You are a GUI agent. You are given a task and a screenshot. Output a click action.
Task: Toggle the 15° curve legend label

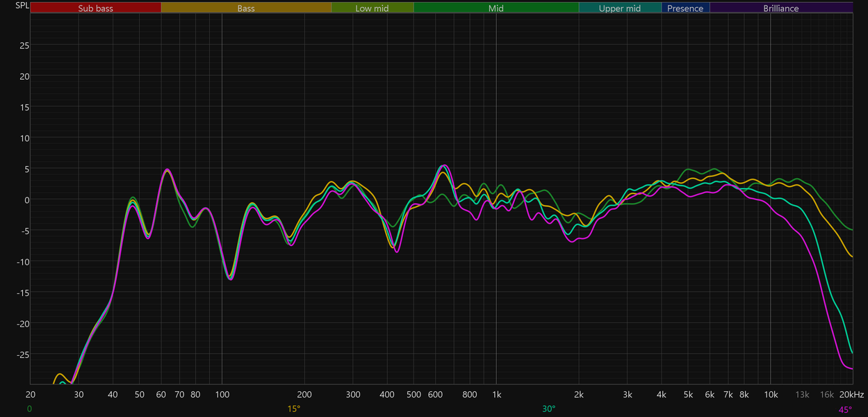(294, 409)
